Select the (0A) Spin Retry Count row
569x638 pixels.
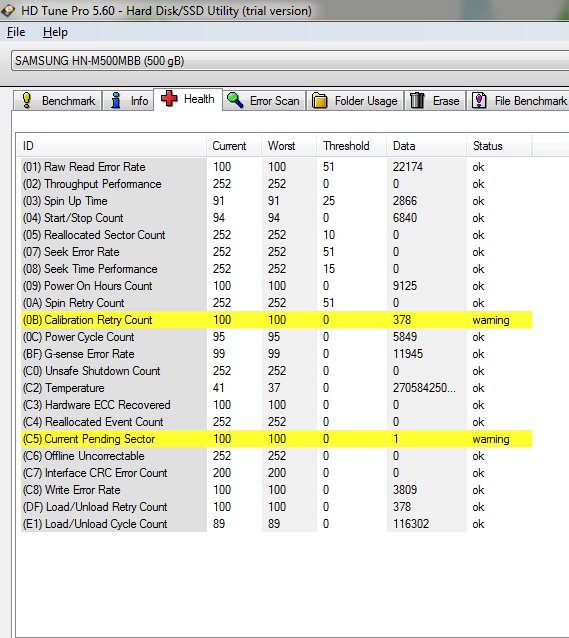pos(276,303)
